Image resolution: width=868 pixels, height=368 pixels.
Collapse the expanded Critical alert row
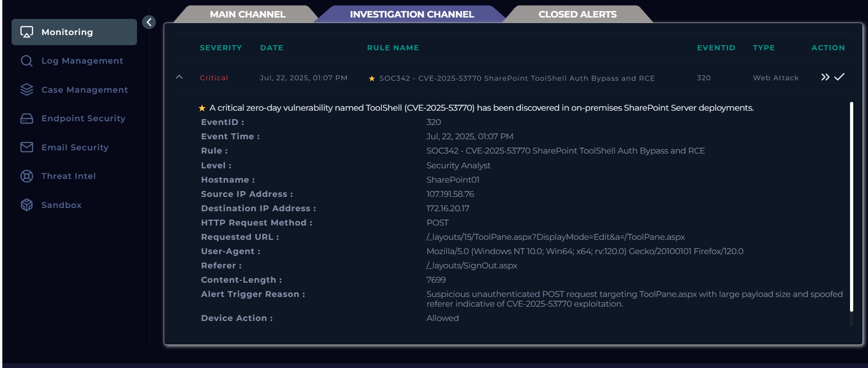[x=179, y=77]
